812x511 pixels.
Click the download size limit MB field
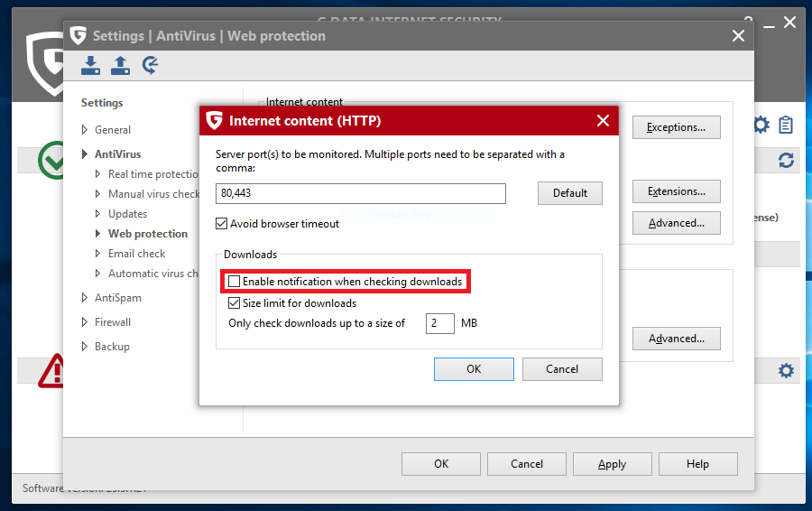point(439,323)
